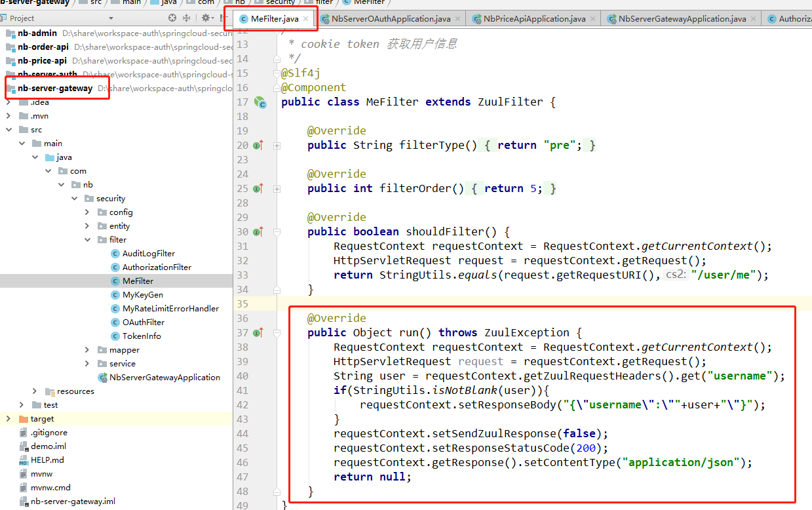Expand the mapper package
The image size is (812, 510).
coord(87,350)
